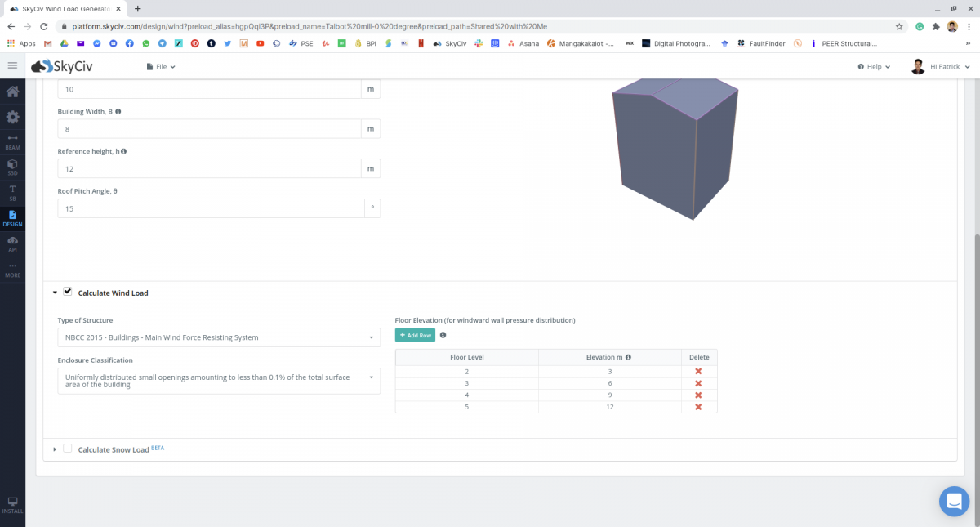Open the Enclosure Classification dropdown
This screenshot has width=980, height=527.
tap(218, 381)
